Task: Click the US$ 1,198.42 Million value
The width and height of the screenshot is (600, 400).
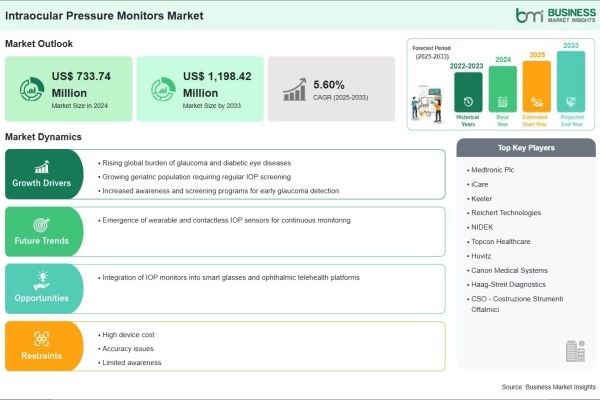Action: tap(217, 85)
